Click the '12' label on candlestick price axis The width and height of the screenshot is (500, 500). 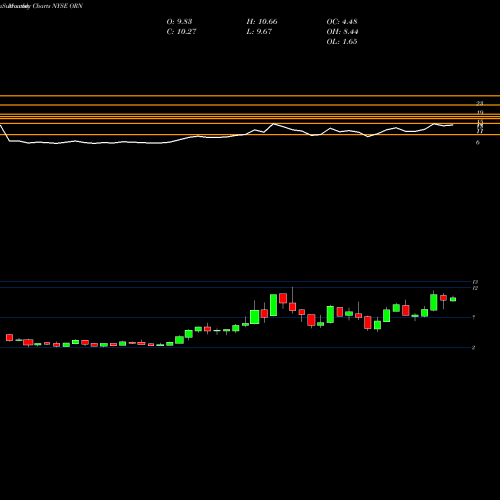475,288
